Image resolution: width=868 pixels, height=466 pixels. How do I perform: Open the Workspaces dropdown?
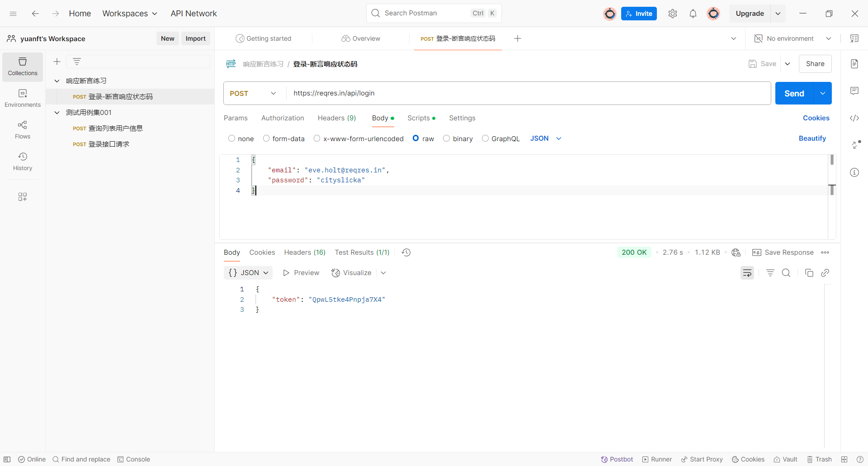[130, 14]
